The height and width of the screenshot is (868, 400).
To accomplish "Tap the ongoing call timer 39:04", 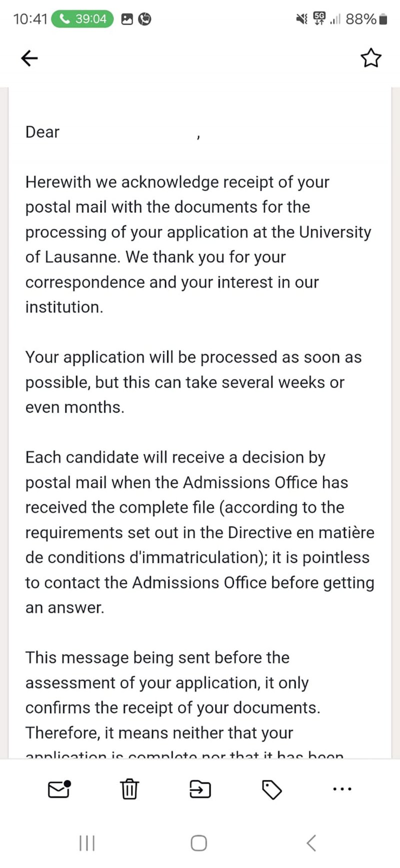I will [x=82, y=19].
